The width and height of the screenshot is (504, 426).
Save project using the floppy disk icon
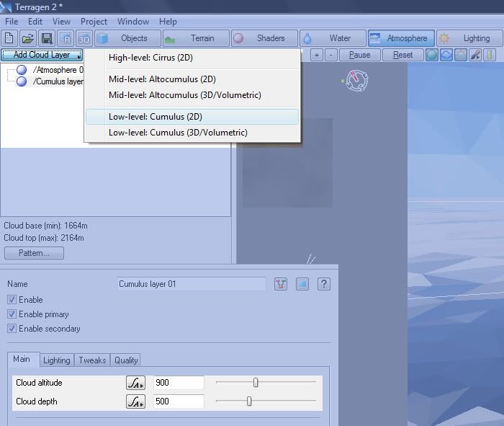coord(47,38)
